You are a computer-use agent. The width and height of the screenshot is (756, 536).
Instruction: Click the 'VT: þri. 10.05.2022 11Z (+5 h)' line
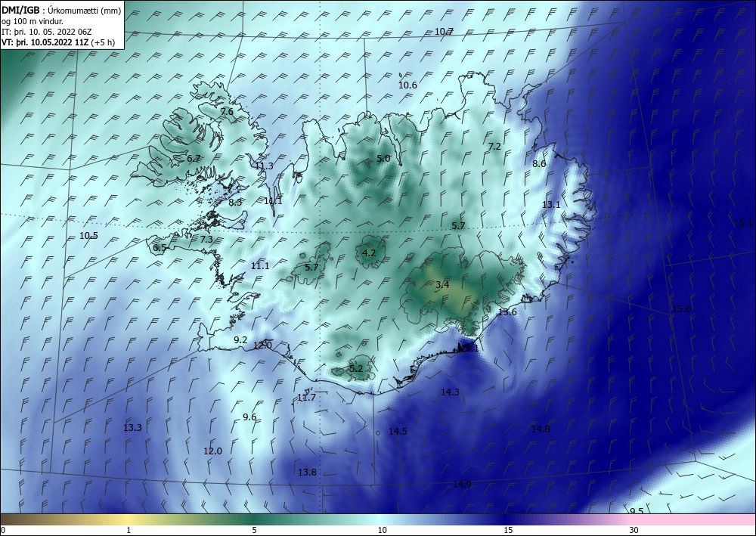pyautogui.click(x=58, y=42)
